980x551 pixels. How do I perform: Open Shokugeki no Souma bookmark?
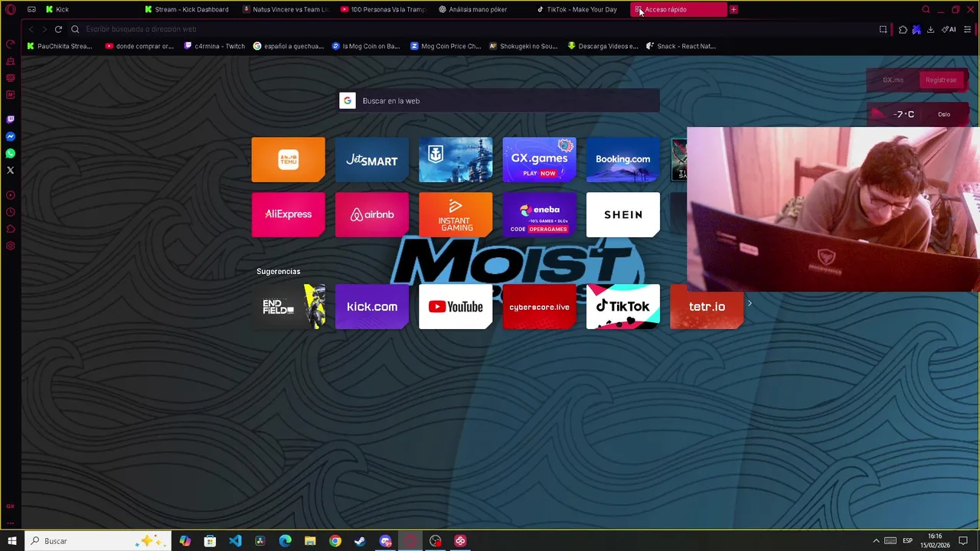pyautogui.click(x=524, y=46)
